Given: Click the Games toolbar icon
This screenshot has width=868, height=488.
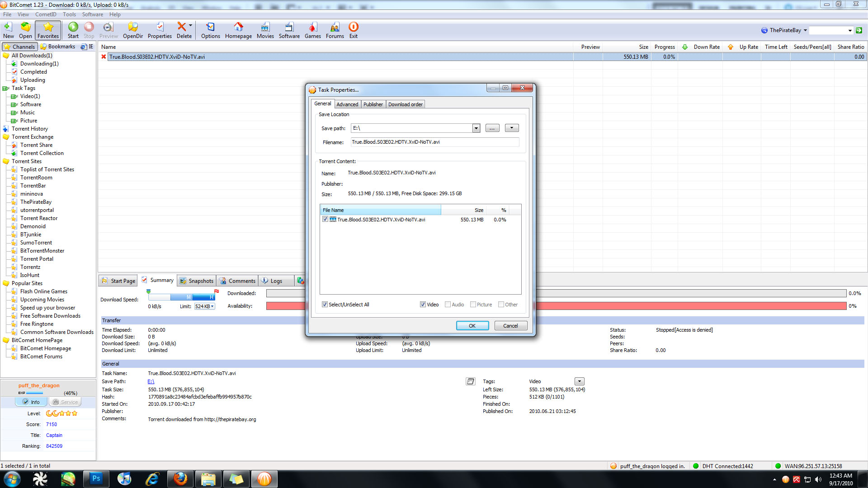Looking at the screenshot, I should (x=313, y=30).
